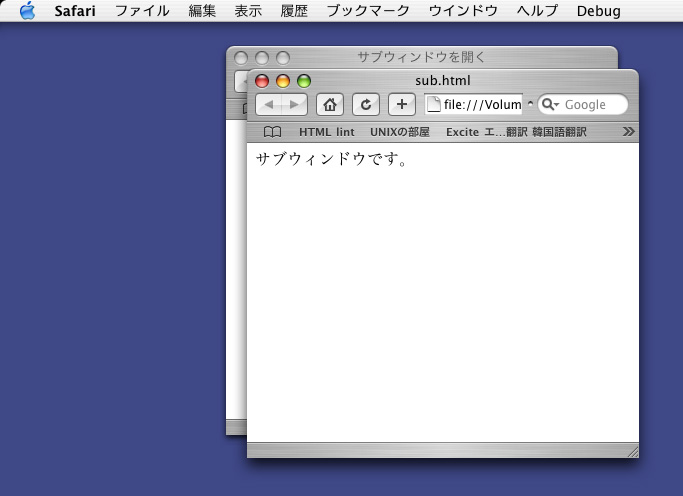Click the background window's third gray title button

283,58
